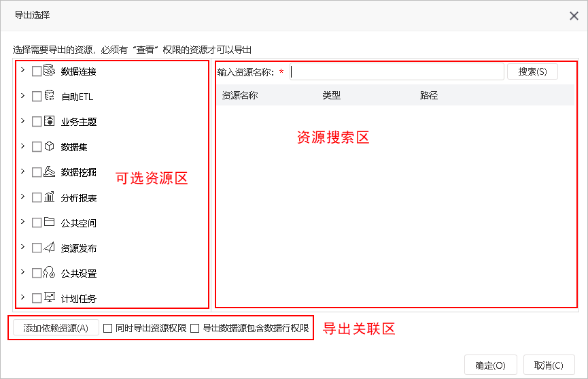Click the 搜索(S) button
Screen dimensions: 588x379
[532, 71]
